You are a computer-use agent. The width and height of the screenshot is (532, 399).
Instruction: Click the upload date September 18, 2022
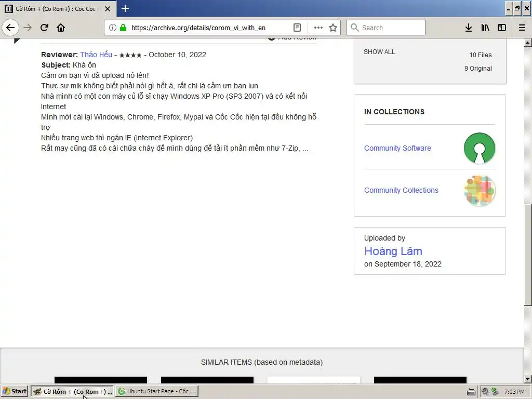(408, 264)
